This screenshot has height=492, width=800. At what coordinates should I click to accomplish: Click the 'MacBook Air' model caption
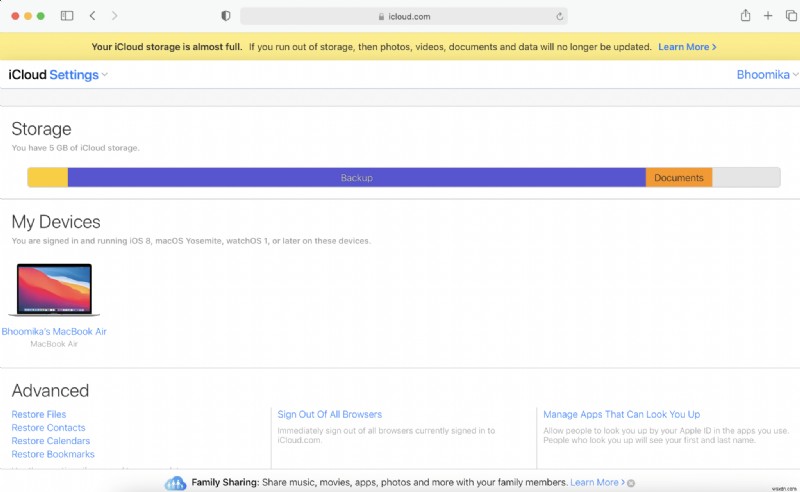click(54, 344)
